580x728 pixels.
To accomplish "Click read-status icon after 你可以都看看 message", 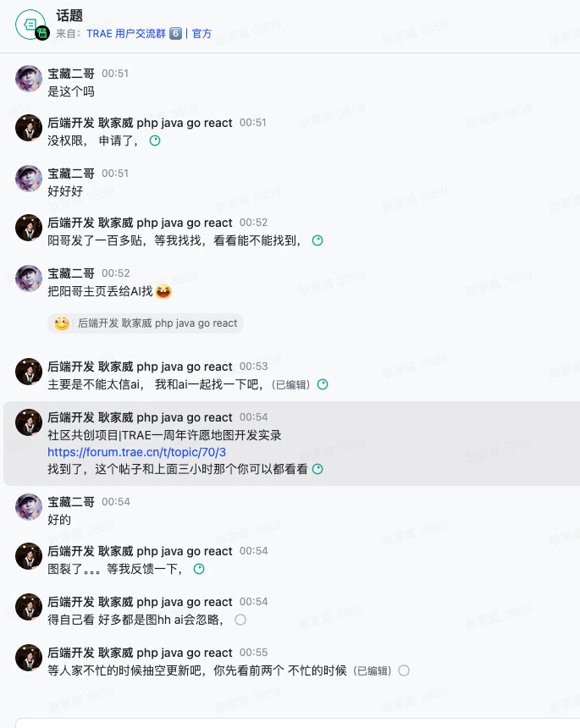I will click(x=318, y=469).
